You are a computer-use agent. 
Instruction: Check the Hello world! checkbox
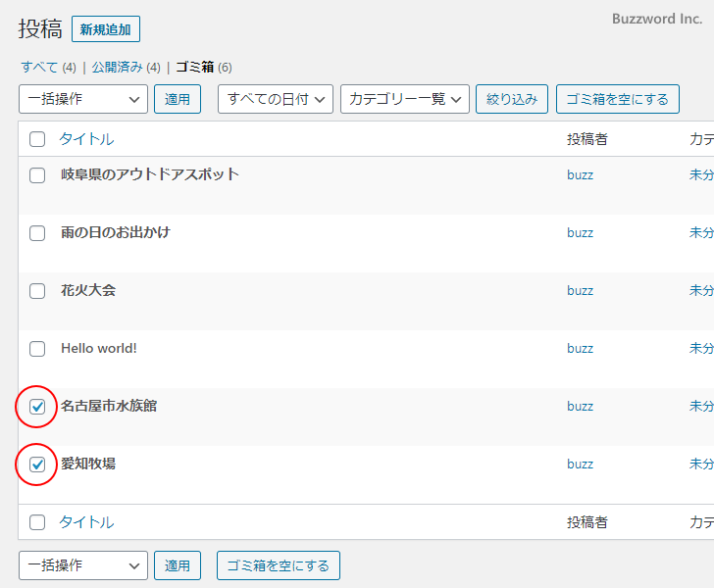click(37, 349)
